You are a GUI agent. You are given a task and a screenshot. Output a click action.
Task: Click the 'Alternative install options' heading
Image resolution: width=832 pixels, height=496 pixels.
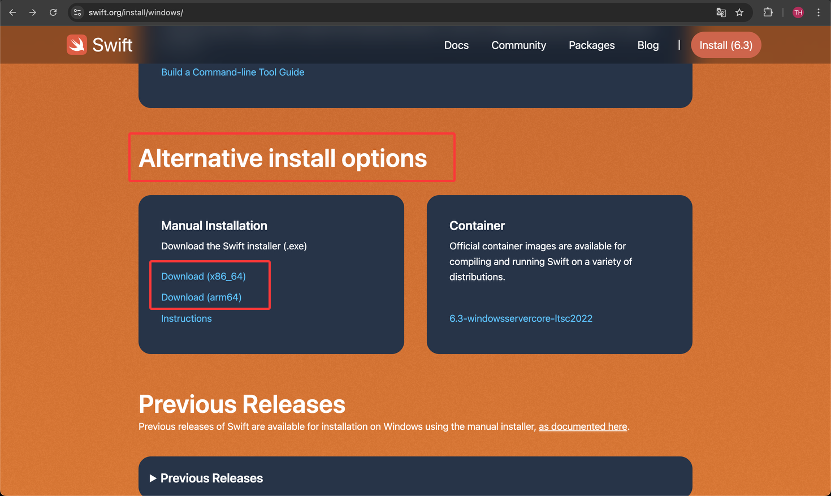coord(283,158)
